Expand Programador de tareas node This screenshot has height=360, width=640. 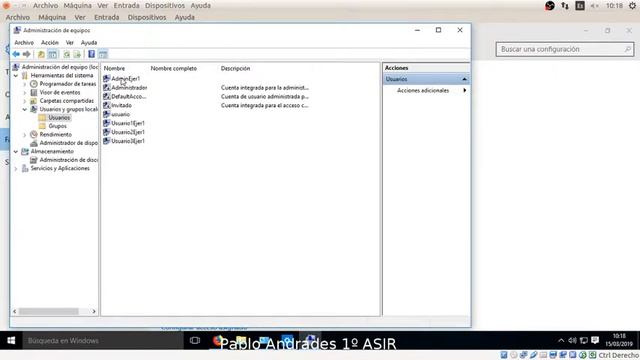click(x=24, y=84)
